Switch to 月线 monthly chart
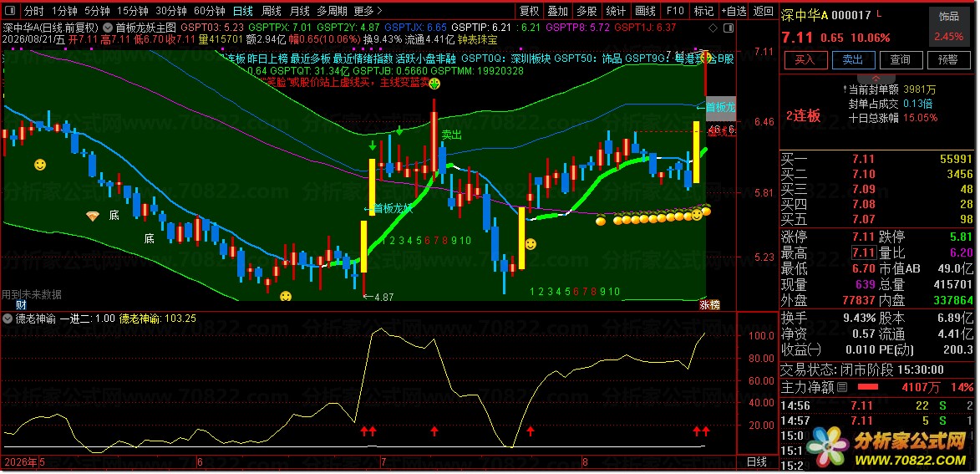 pyautogui.click(x=300, y=11)
